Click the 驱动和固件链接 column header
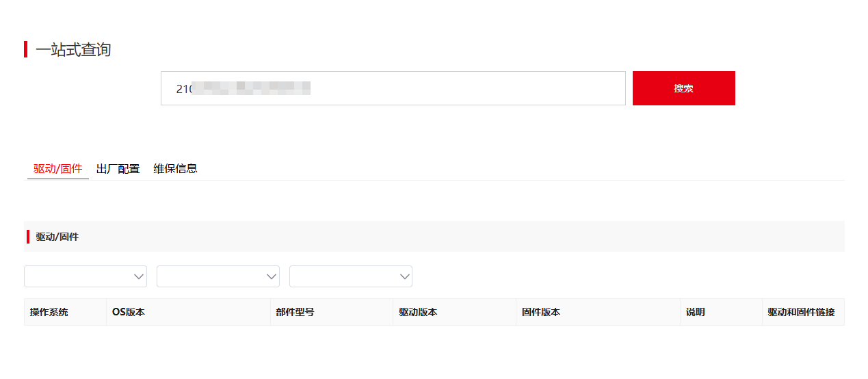This screenshot has height=379, width=868. (801, 312)
